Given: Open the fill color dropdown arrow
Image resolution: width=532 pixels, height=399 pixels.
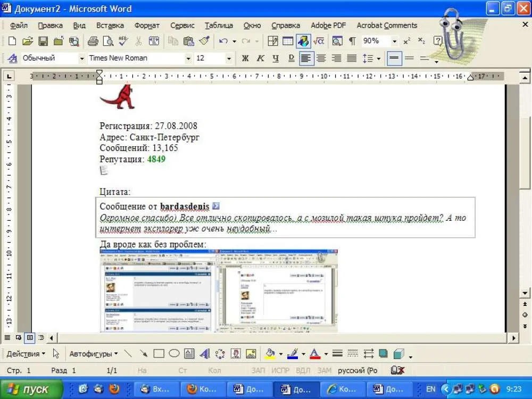Looking at the screenshot, I should (280, 354).
